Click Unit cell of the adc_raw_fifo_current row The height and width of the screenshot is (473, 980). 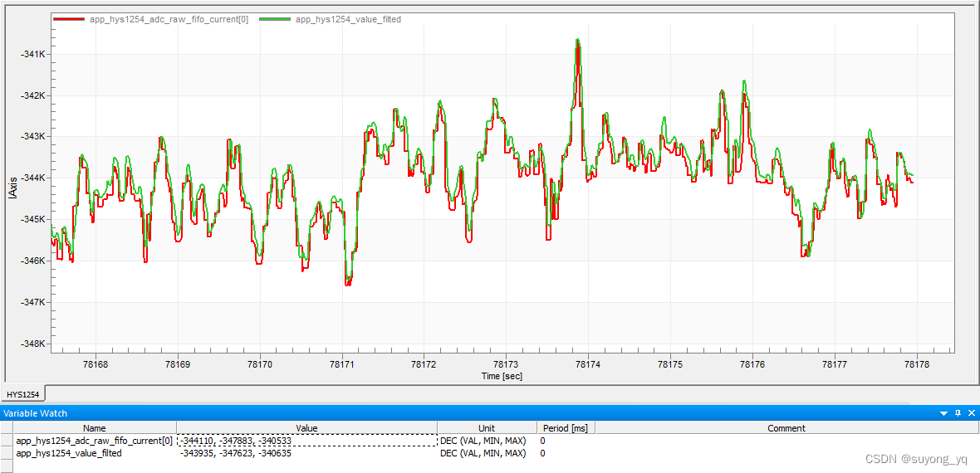pos(486,441)
